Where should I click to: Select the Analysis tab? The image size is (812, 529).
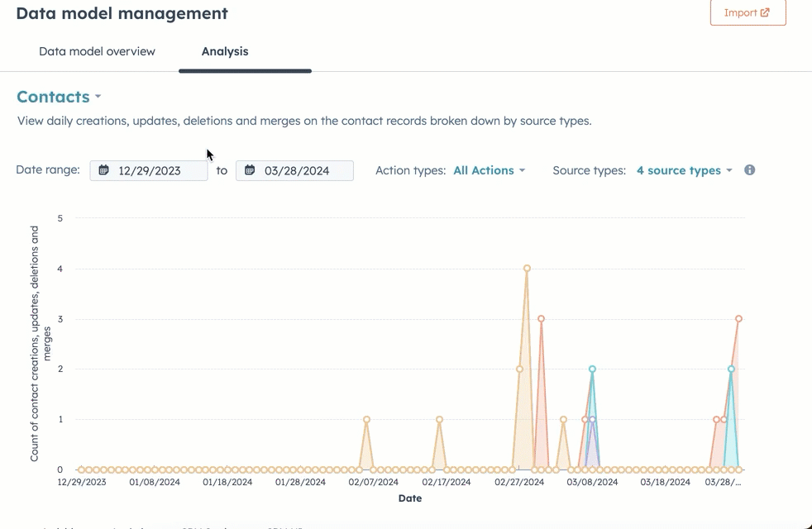click(x=225, y=51)
